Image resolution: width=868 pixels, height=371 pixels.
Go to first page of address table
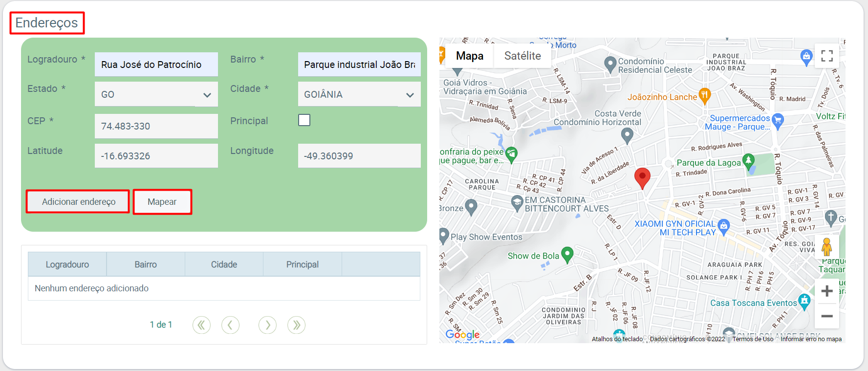pyautogui.click(x=201, y=325)
